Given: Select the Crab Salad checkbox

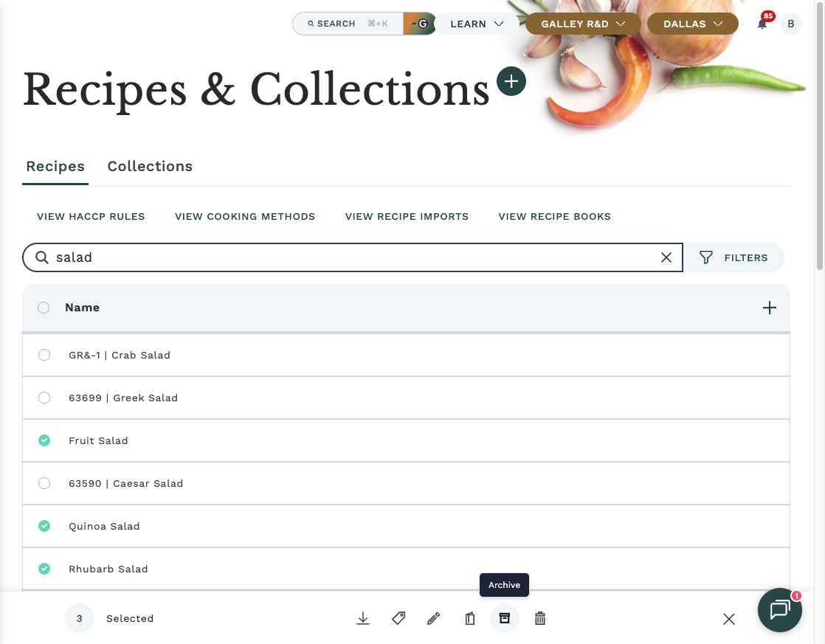Looking at the screenshot, I should coord(44,355).
